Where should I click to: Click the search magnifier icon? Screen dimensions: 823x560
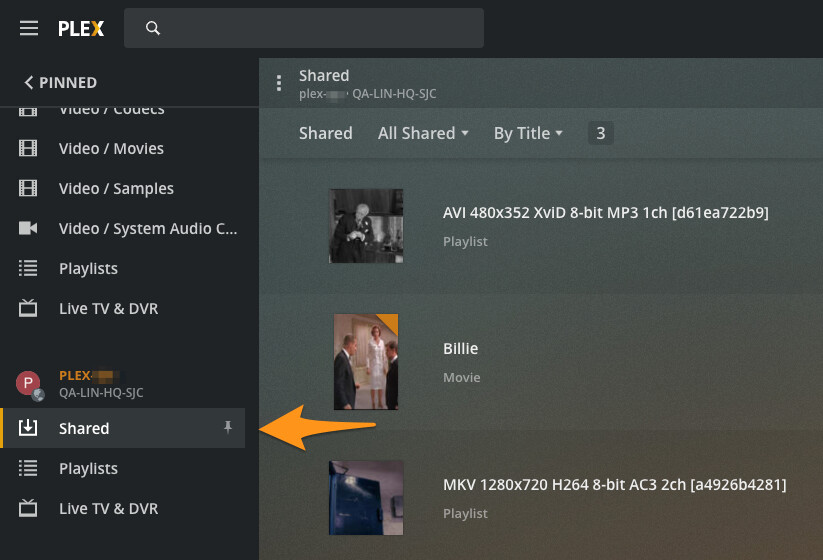[x=153, y=28]
